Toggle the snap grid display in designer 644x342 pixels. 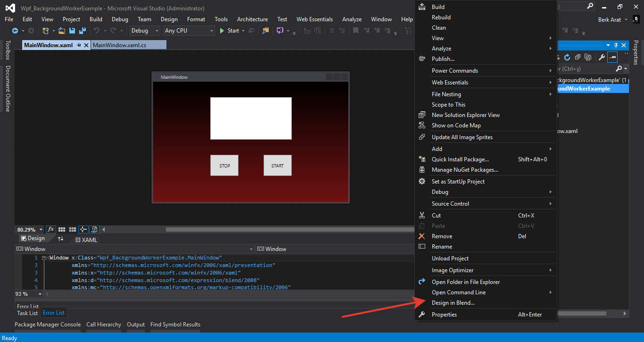[x=62, y=230]
